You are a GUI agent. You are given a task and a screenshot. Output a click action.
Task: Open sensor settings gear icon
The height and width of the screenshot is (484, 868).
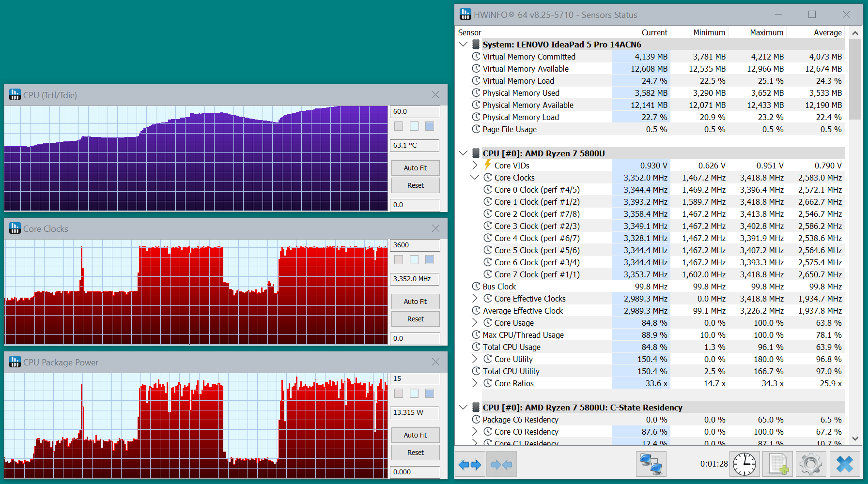pos(811,465)
